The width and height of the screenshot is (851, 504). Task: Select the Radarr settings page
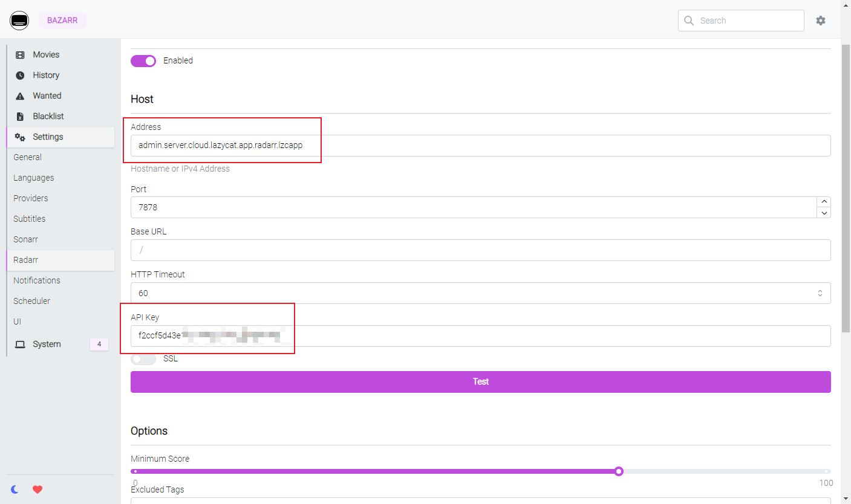click(60, 260)
